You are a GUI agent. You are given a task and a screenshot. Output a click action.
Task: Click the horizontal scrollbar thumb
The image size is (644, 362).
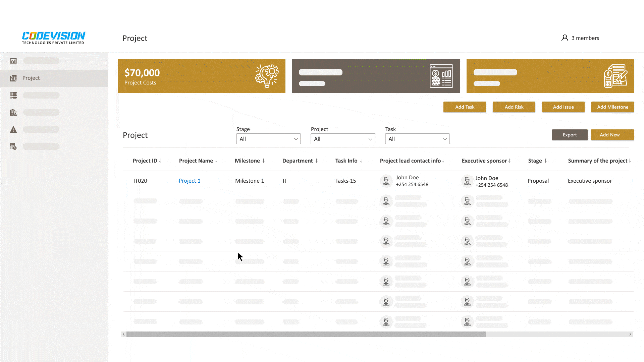point(306,334)
